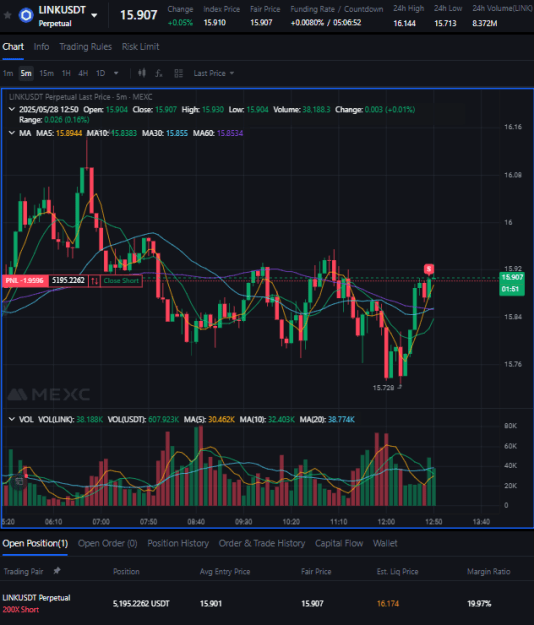Click the red S sell marker
Image resolution: width=534 pixels, height=625 pixels.
coord(429,269)
